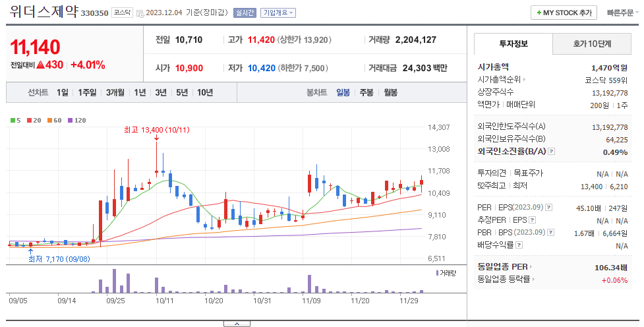Select the 3개월 line chart period
The width and height of the screenshot is (644, 327).
(x=115, y=92)
